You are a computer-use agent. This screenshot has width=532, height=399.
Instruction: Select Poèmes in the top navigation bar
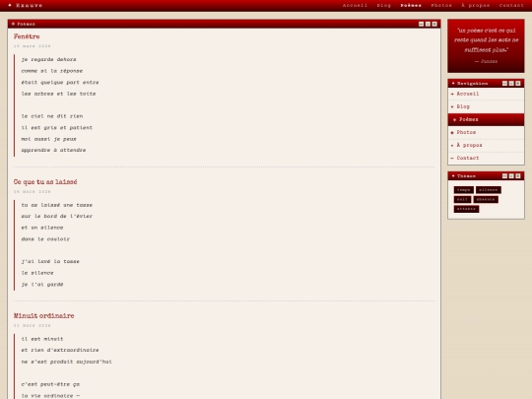(411, 6)
